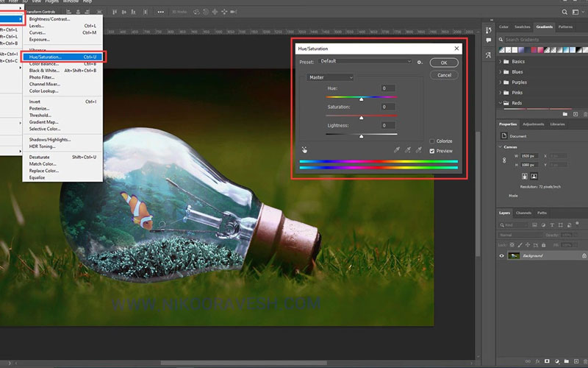Set canvas to portrait orientation
588x368 pixels.
pyautogui.click(x=525, y=176)
